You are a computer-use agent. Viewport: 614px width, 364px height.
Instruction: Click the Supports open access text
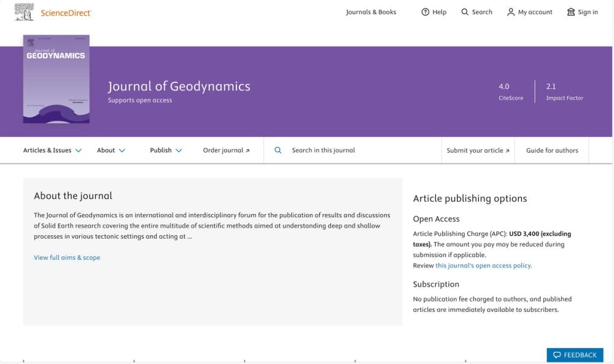click(140, 100)
